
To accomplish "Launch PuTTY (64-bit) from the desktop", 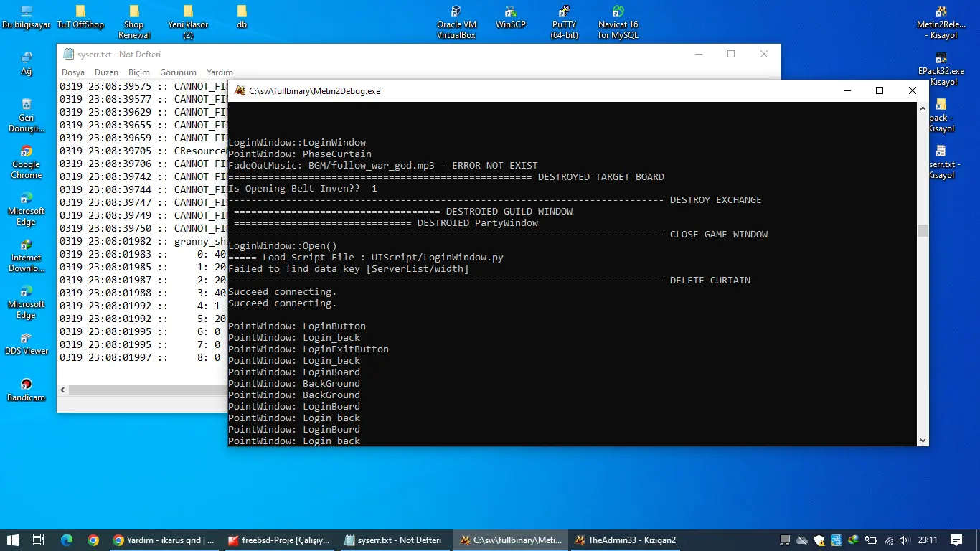I will pyautogui.click(x=564, y=12).
